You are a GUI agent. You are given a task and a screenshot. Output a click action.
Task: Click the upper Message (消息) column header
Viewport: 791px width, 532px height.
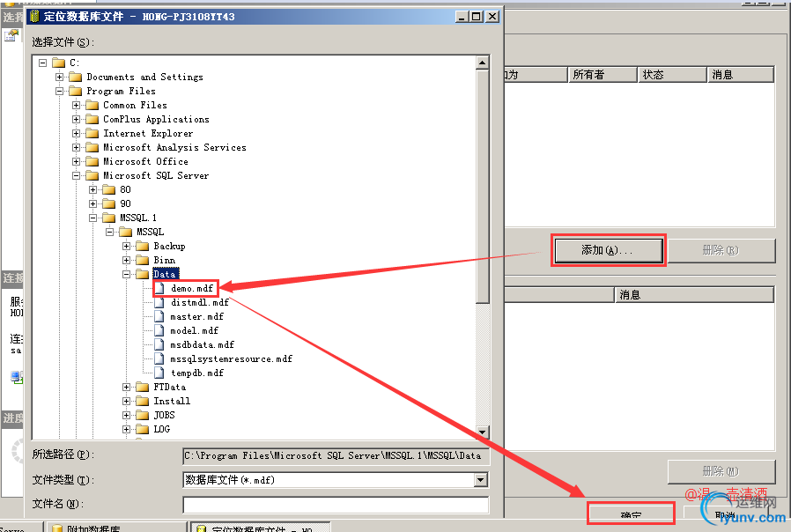coord(741,75)
